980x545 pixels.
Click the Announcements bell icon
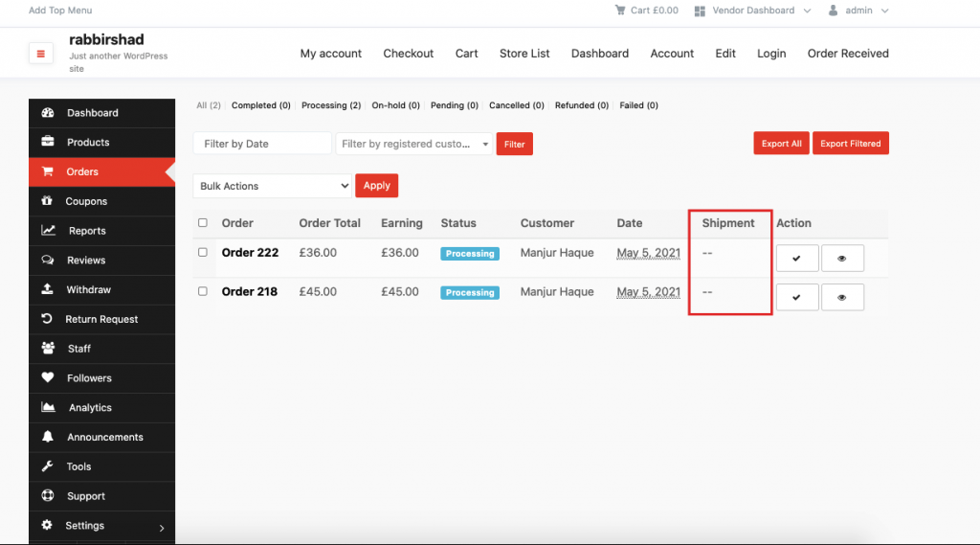(x=48, y=436)
